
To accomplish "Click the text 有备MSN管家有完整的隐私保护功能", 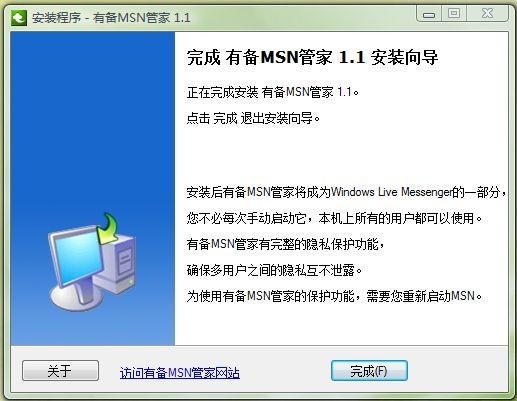I will 286,244.
